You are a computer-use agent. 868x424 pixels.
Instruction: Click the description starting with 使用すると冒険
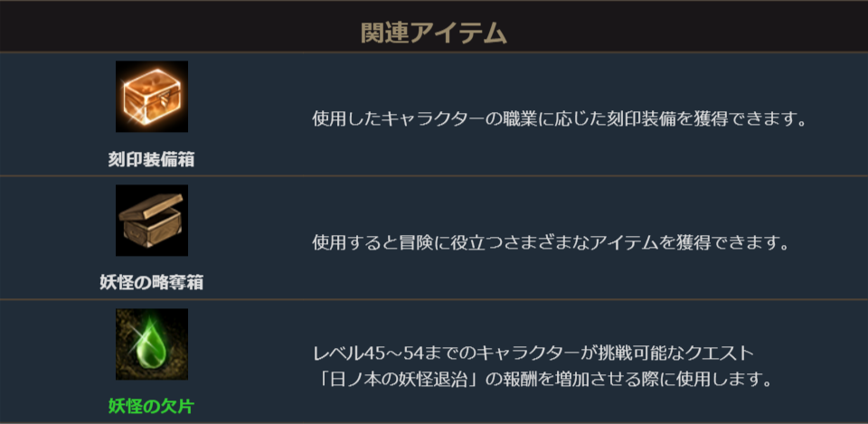(x=552, y=243)
